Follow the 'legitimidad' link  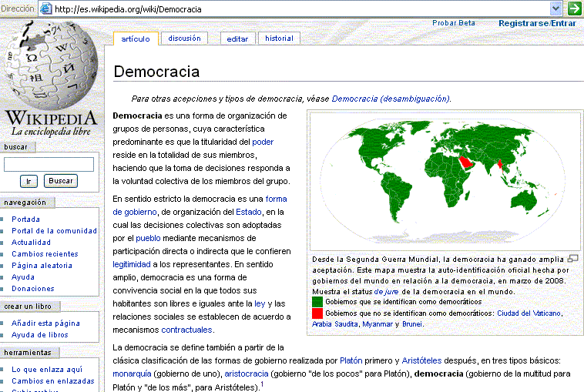click(x=132, y=264)
